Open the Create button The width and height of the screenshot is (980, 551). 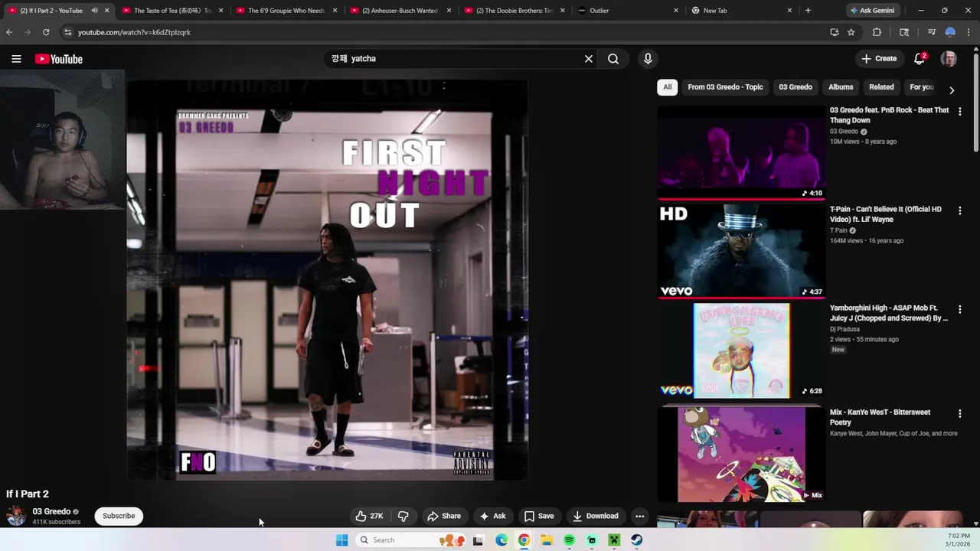[879, 59]
